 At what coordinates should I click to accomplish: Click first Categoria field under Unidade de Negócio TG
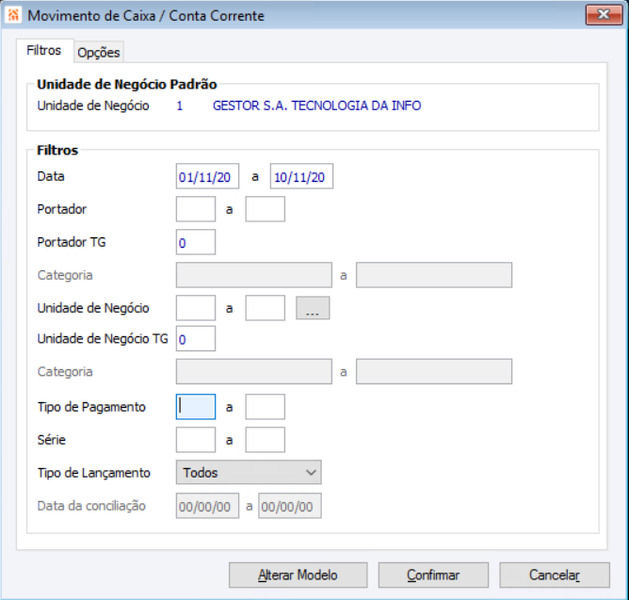254,371
